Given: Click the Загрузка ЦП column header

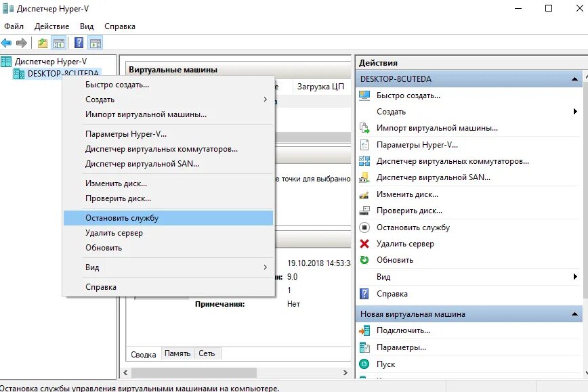Looking at the screenshot, I should pyautogui.click(x=320, y=87).
